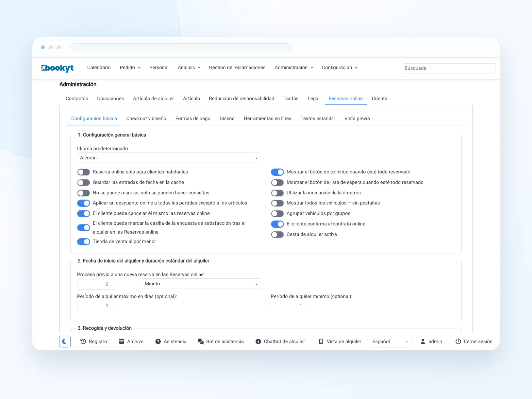Screen dimensions: 532x399
Task: Click the browser address bar
Action: click(181, 47)
